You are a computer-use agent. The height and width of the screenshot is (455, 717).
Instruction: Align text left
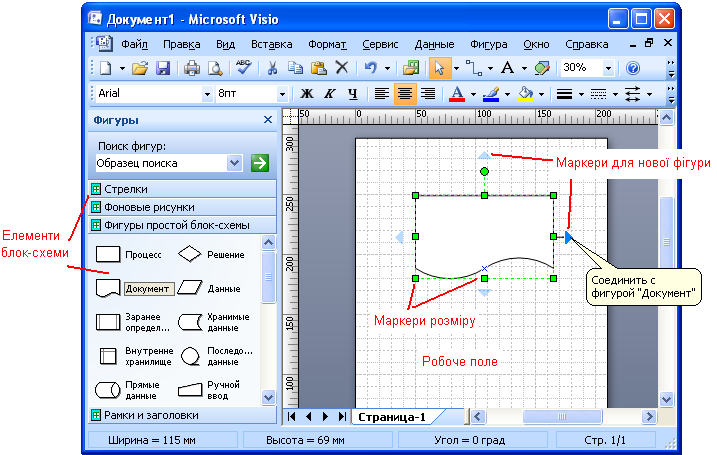pyautogui.click(x=381, y=94)
